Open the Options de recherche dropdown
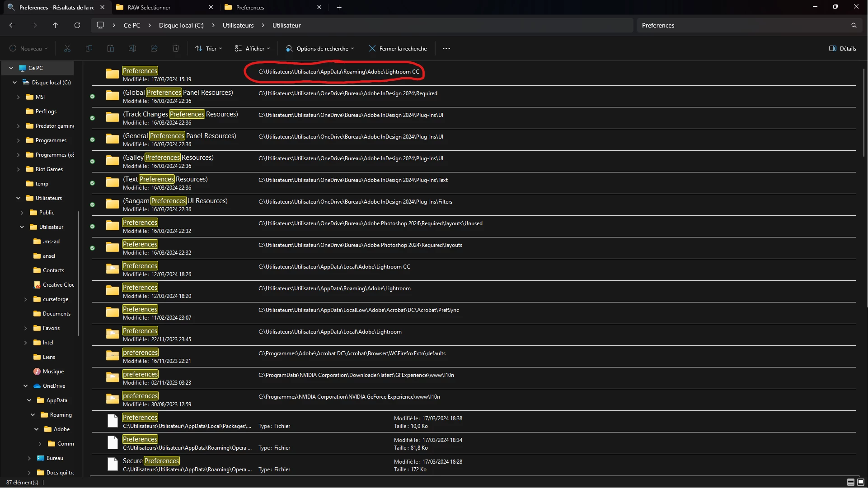The height and width of the screenshot is (488, 868). [x=320, y=48]
